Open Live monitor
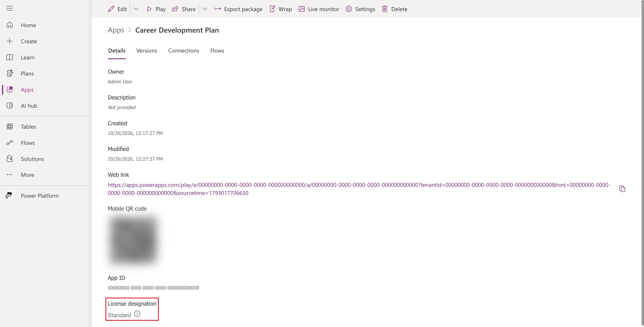This screenshot has width=644, height=327. 319,9
